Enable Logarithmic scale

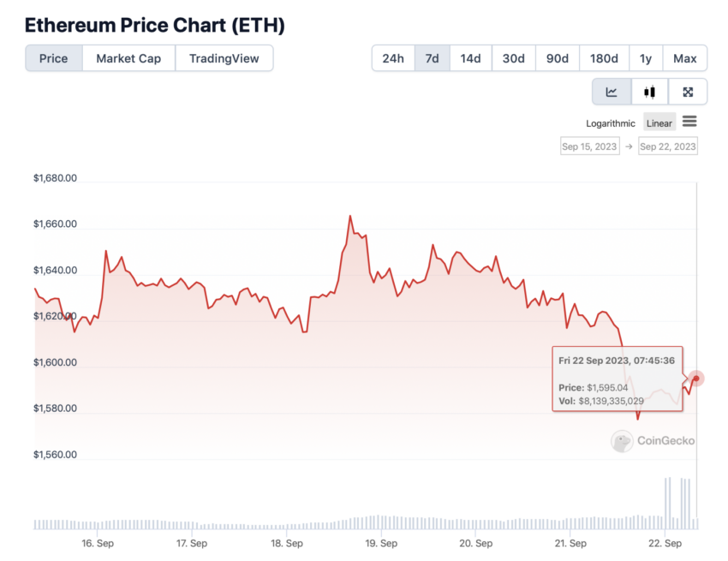(610, 123)
